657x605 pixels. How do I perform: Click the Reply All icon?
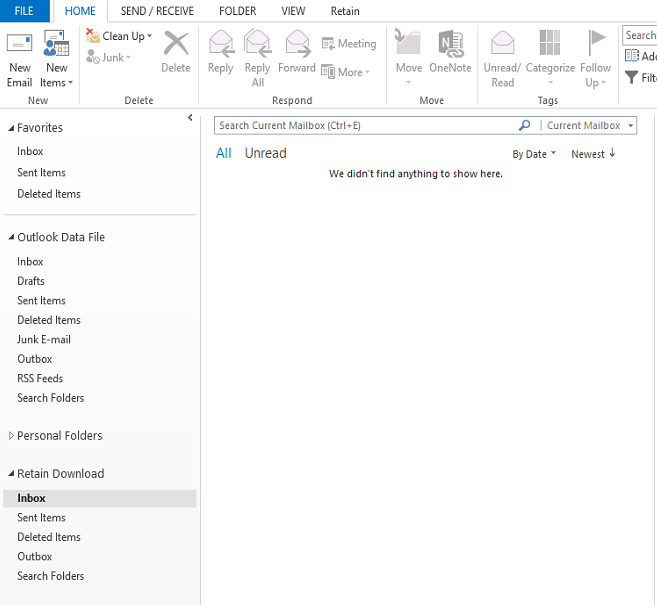tap(257, 44)
